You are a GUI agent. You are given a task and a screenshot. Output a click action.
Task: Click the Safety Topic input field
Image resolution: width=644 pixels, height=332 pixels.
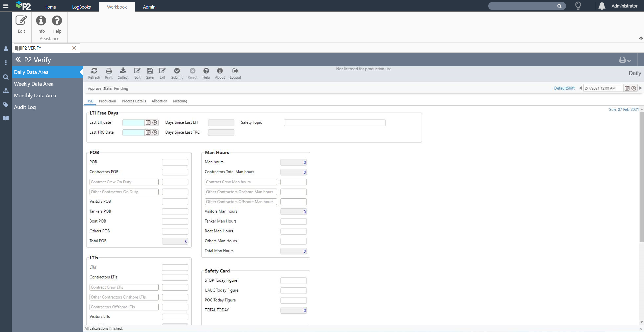334,122
